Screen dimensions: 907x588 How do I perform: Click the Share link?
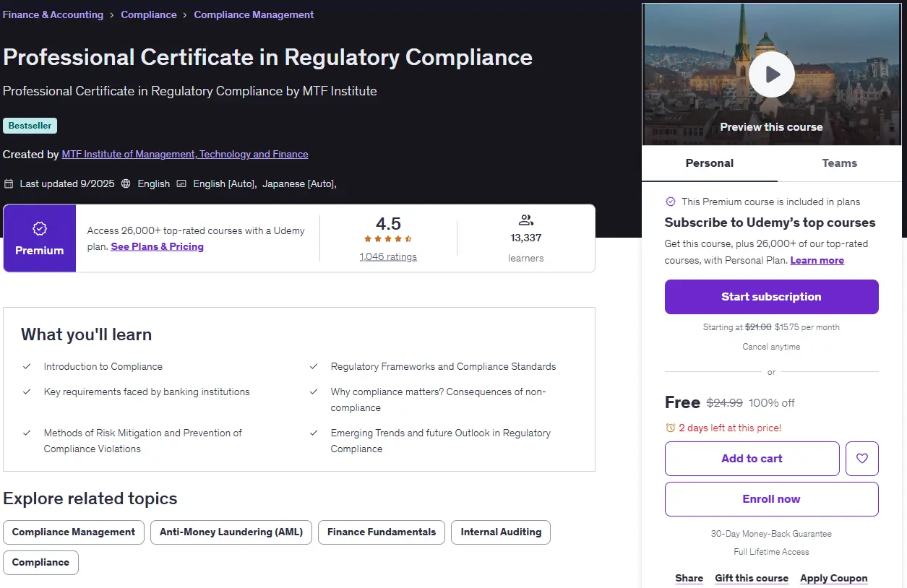(689, 578)
